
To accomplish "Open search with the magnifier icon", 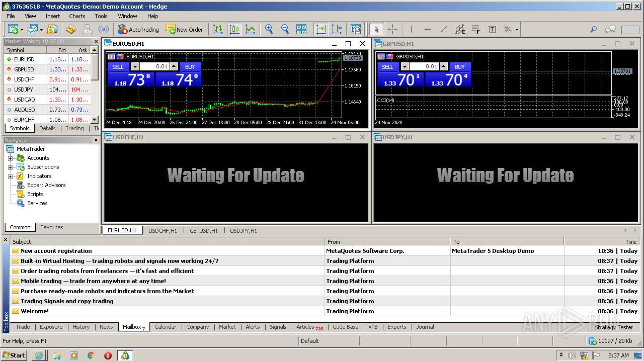I will click(x=594, y=29).
